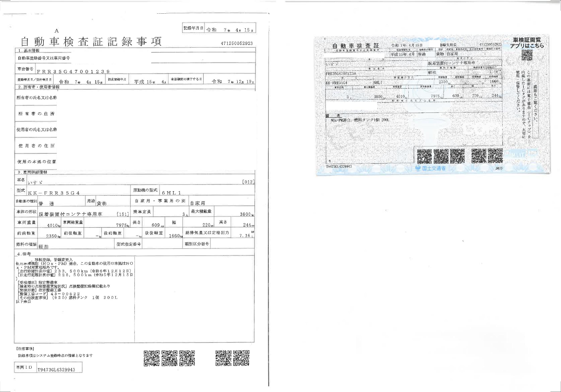Click model value KK-FRR35G4 on record sheet

(x=54, y=193)
